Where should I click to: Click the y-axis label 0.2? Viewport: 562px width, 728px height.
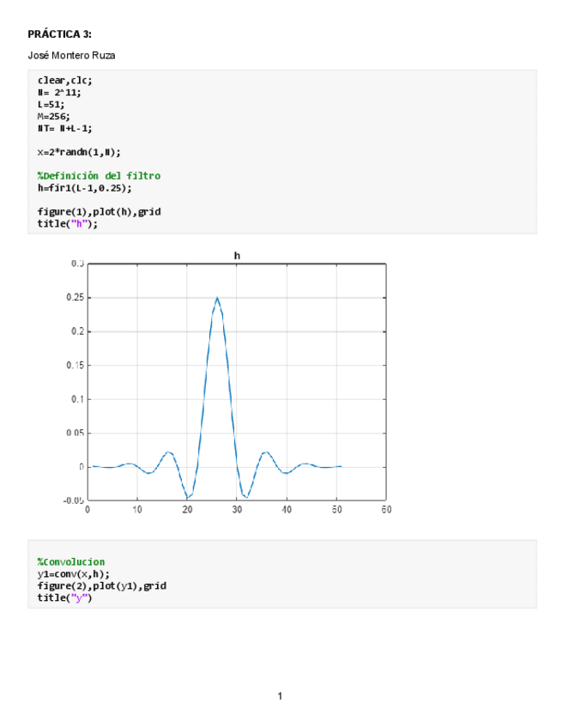pyautogui.click(x=78, y=331)
